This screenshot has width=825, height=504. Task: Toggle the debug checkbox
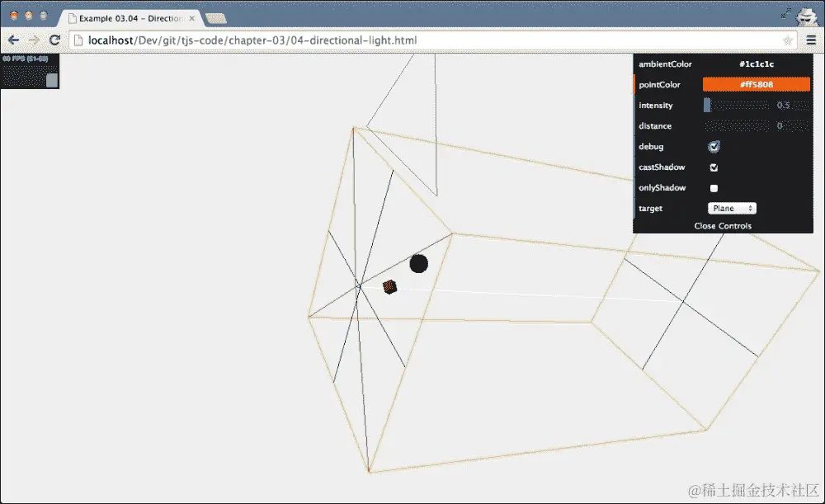(714, 147)
